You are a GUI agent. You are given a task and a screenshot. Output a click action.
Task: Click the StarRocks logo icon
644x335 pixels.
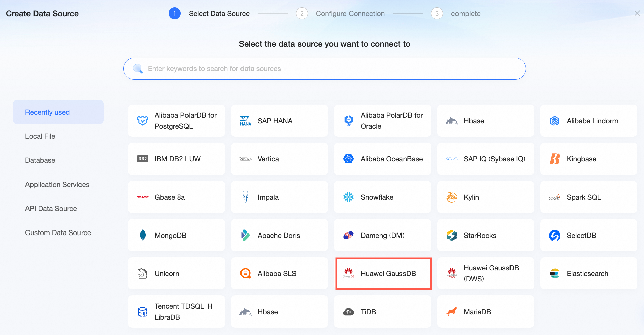click(451, 235)
